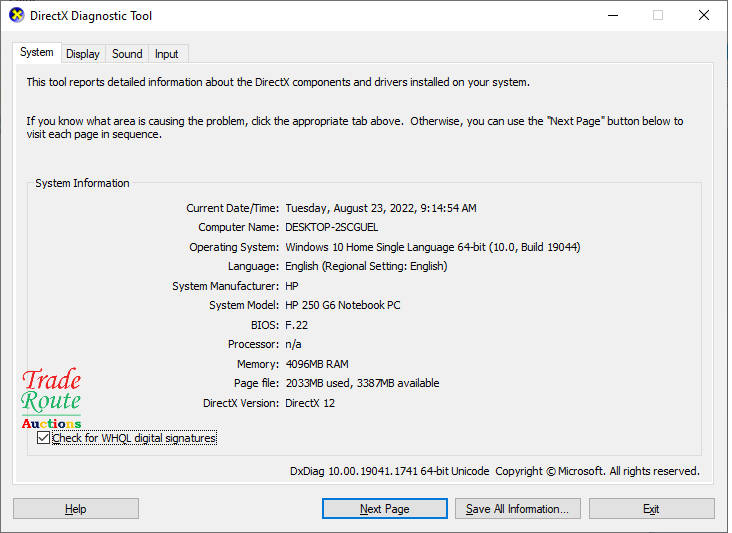Switch to the Display tab

(x=83, y=54)
